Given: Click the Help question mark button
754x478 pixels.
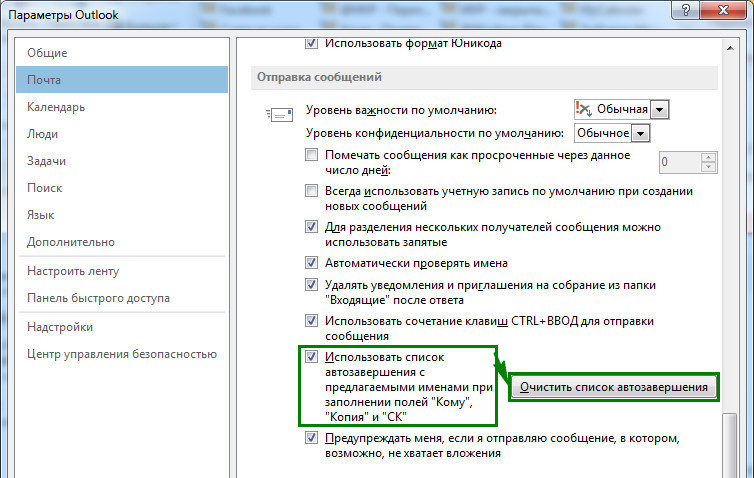Looking at the screenshot, I should click(x=686, y=10).
